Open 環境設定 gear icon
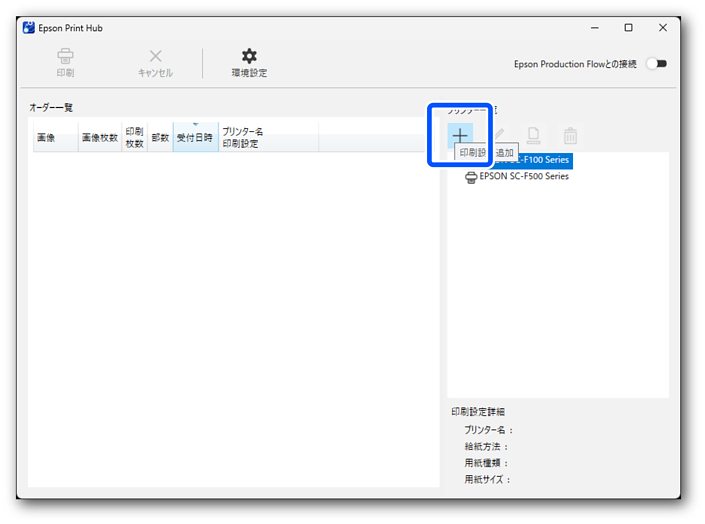The image size is (705, 524). pyautogui.click(x=249, y=57)
